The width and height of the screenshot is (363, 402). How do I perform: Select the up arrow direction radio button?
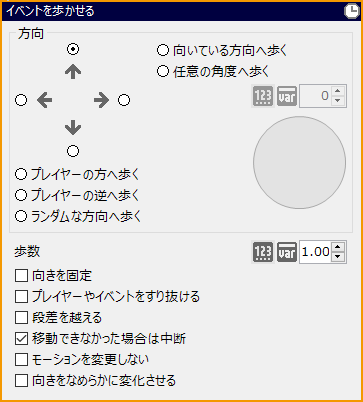click(x=73, y=49)
